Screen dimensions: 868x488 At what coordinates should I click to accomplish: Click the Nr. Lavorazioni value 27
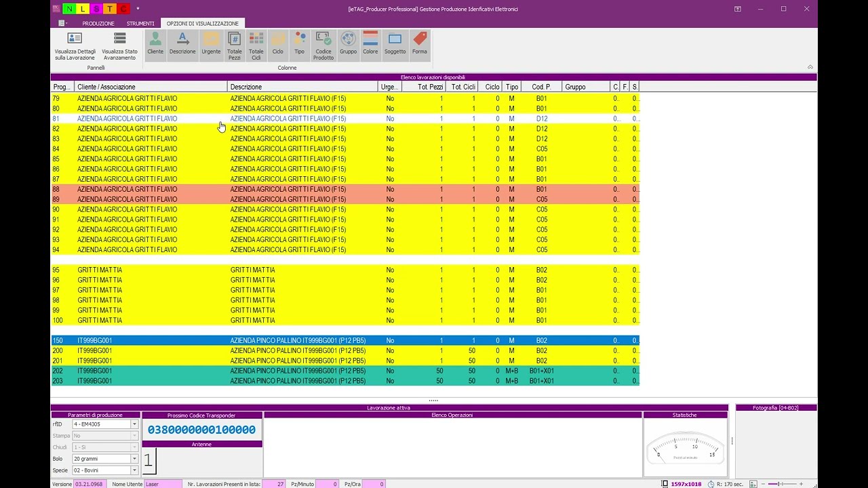click(x=274, y=484)
